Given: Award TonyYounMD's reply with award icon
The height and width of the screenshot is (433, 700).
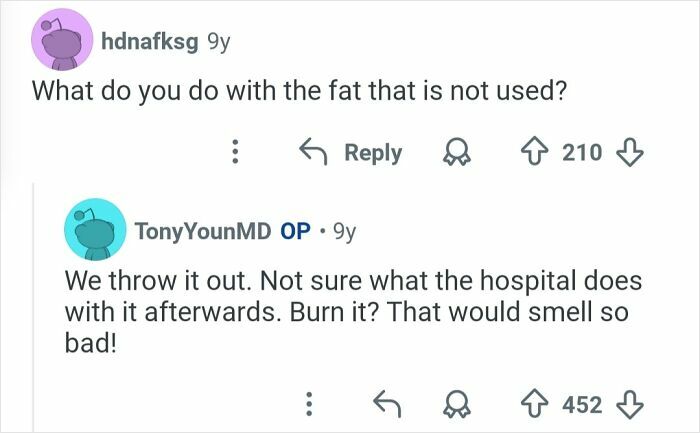Looking at the screenshot, I should tap(459, 404).
